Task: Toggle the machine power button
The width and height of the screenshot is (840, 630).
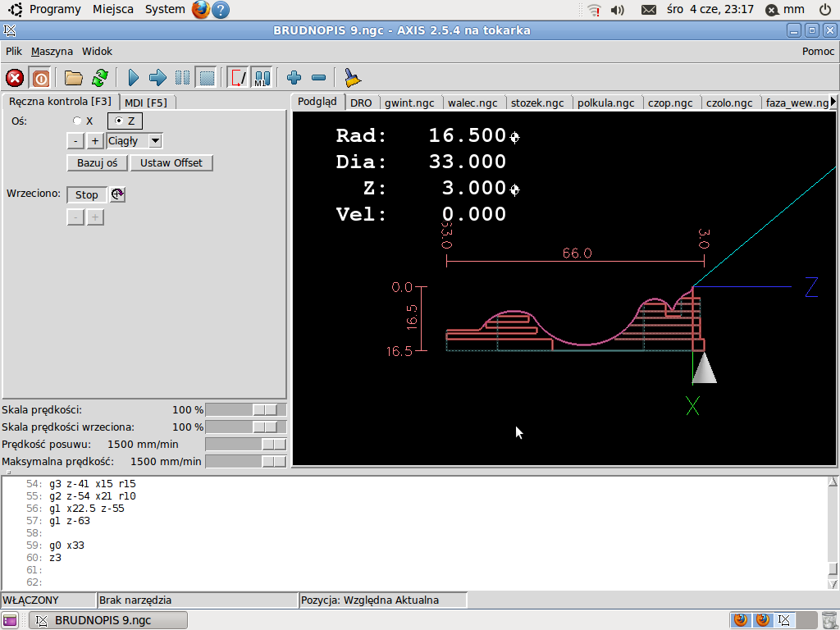Action: pyautogui.click(x=40, y=78)
